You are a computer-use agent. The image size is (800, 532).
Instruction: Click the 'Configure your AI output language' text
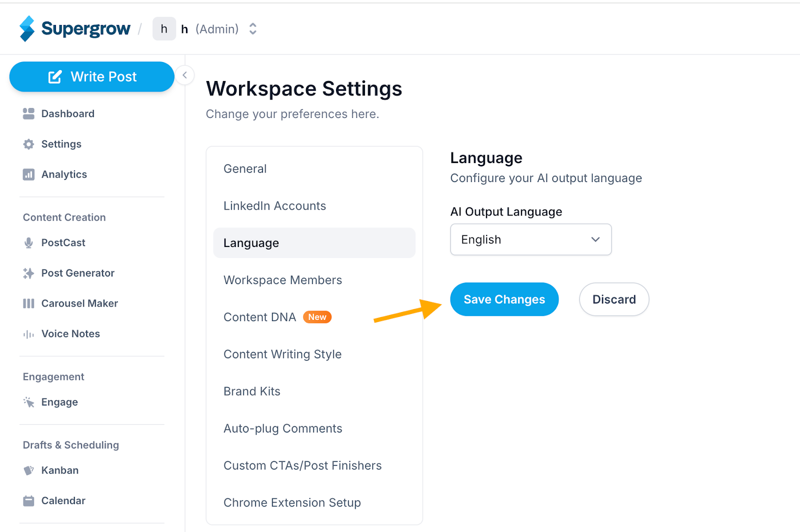pyautogui.click(x=546, y=178)
